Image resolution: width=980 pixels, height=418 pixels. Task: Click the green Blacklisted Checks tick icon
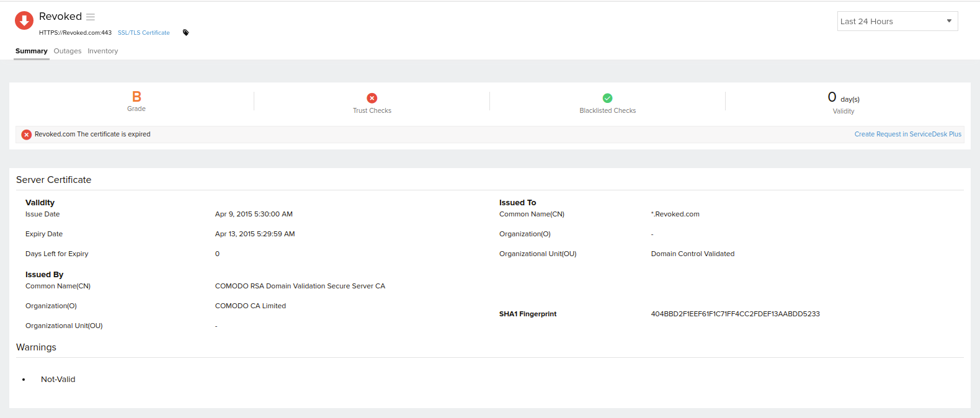[x=607, y=98]
